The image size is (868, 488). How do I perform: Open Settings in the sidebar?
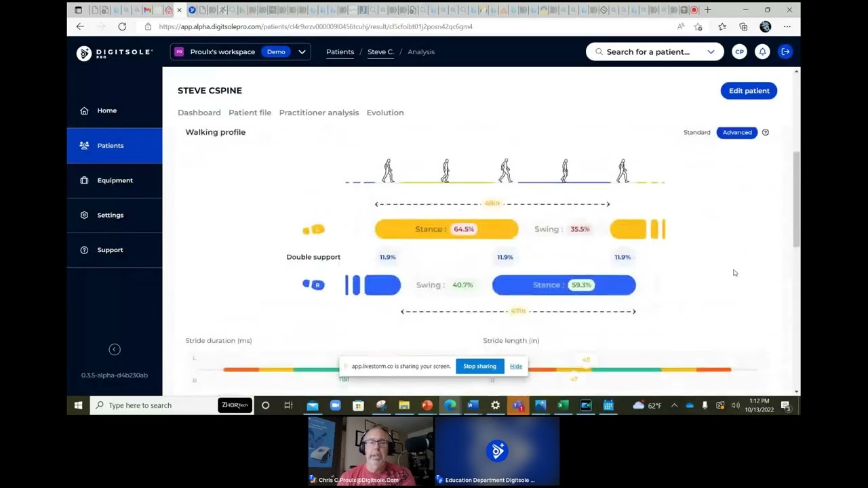pos(110,215)
